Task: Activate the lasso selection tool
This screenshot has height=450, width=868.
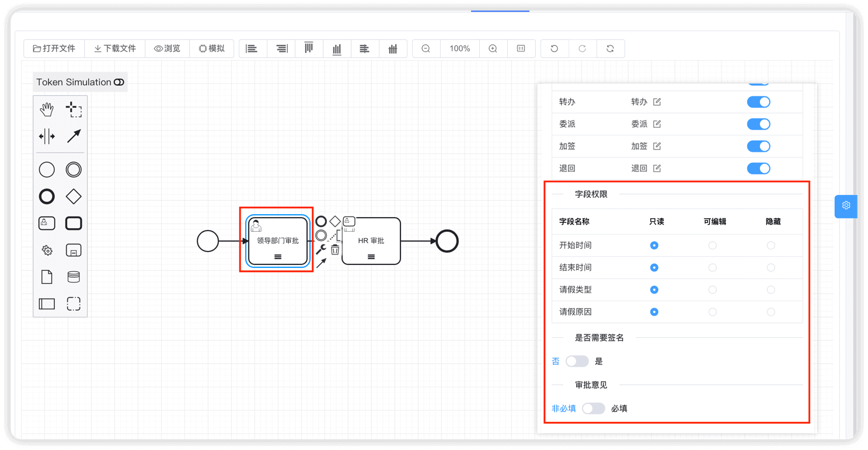Action: click(74, 109)
